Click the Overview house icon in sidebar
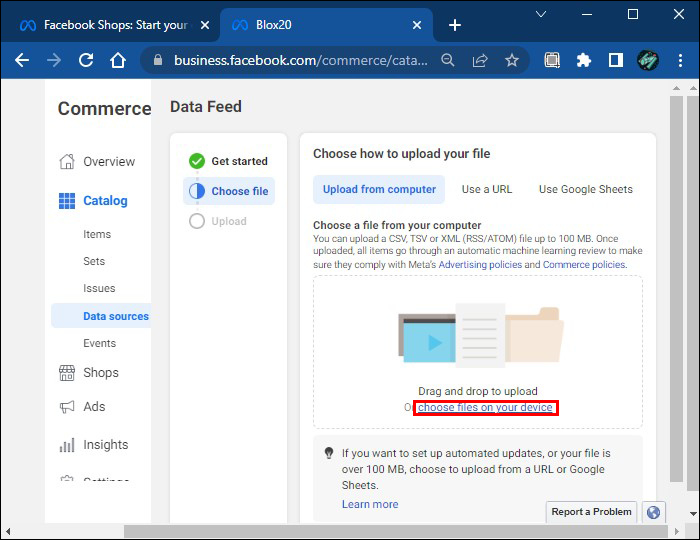Image resolution: width=700 pixels, height=540 pixels. coord(67,162)
